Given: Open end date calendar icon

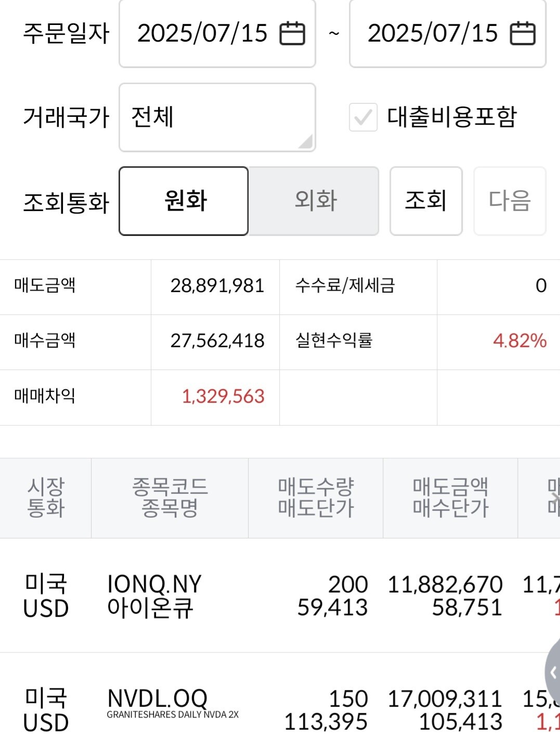Looking at the screenshot, I should 523,34.
